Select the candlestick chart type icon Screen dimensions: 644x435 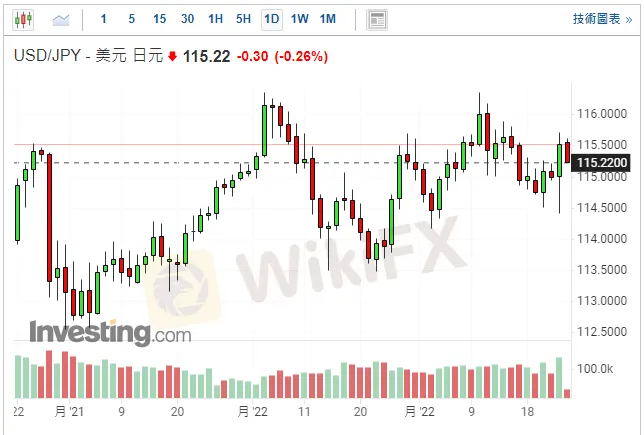24,19
